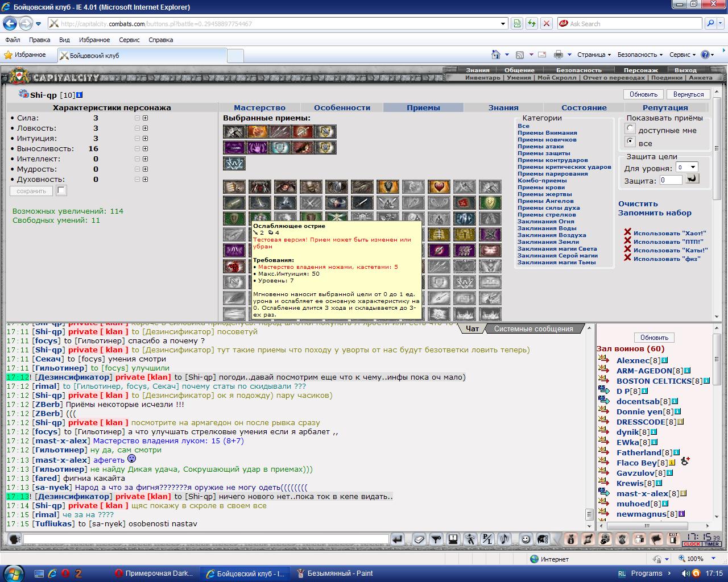Switch to the Особенности tab
This screenshot has height=582, width=728.
(x=342, y=107)
